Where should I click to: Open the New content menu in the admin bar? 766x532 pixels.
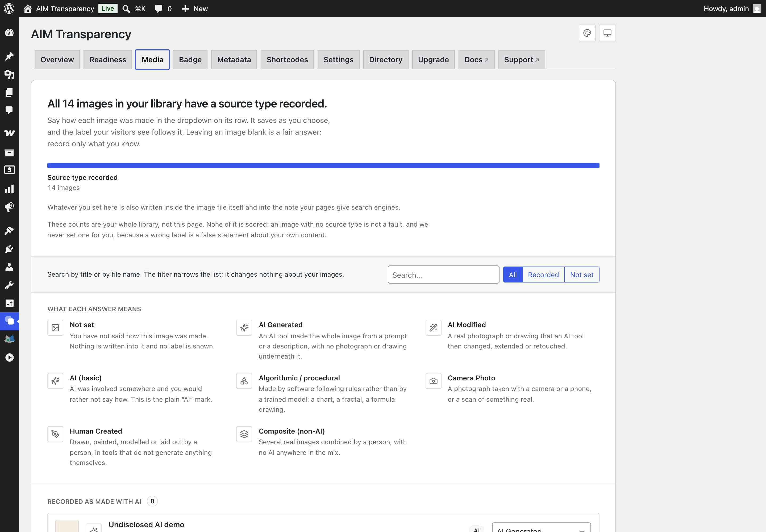click(195, 9)
